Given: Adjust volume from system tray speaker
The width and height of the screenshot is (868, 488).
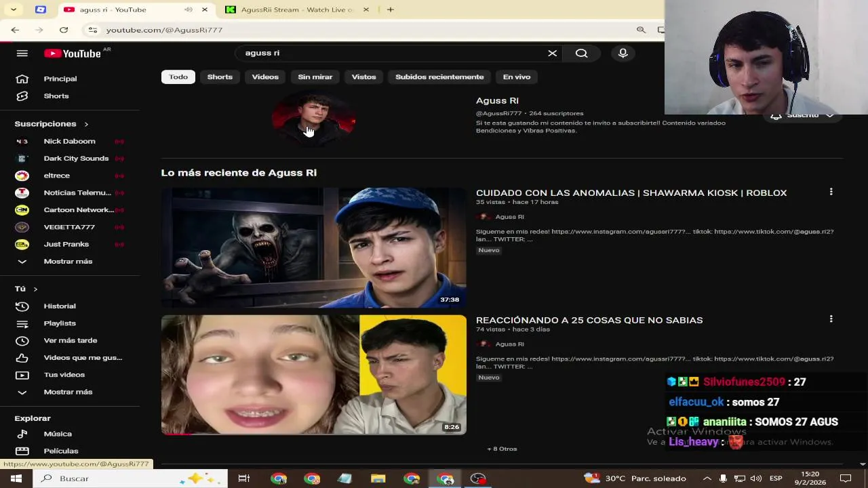Looking at the screenshot, I should (x=755, y=479).
